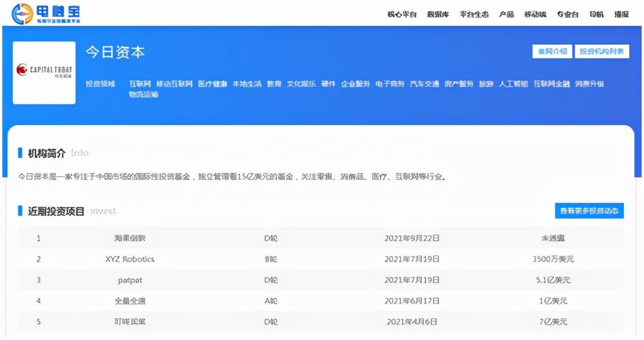Open the 移动端 navigation menu
644x340 pixels.
click(x=535, y=14)
